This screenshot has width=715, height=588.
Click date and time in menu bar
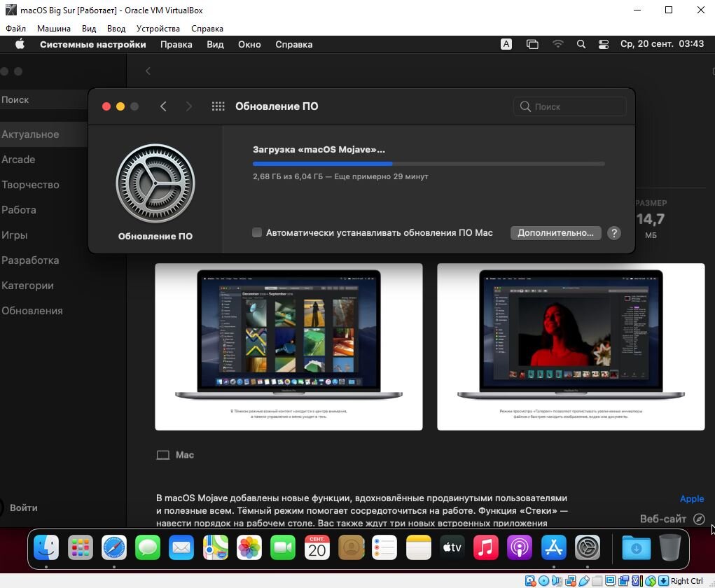coord(662,44)
